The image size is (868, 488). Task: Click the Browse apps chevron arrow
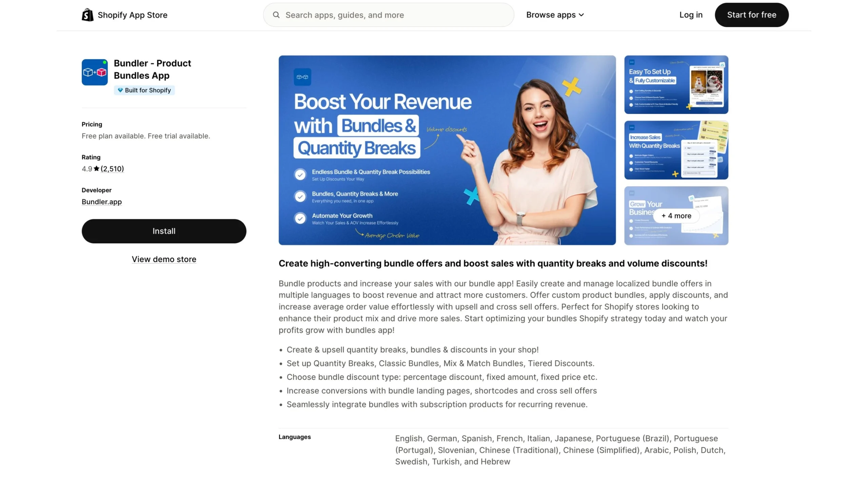tap(581, 15)
